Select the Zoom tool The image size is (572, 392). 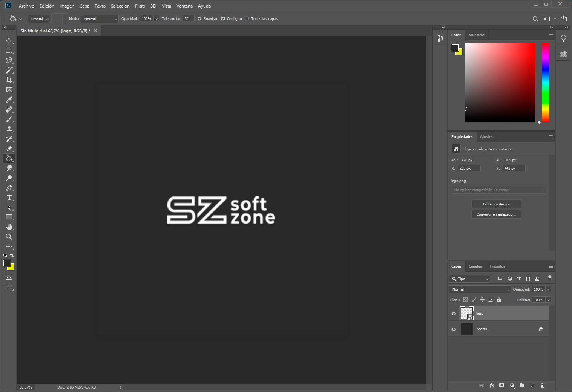pos(9,237)
